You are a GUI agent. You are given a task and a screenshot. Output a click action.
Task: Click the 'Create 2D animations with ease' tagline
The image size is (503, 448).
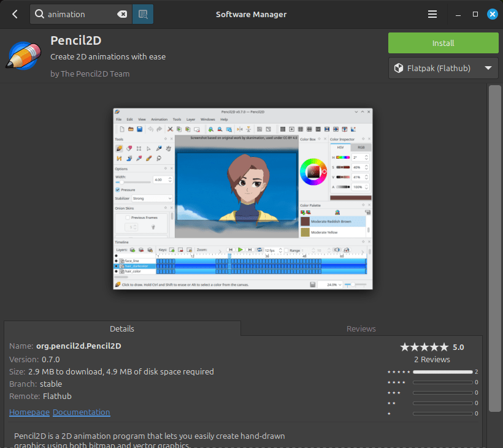coord(108,57)
